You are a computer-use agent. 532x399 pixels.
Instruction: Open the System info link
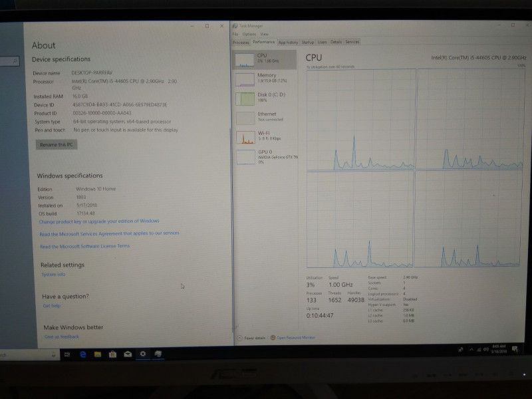(x=53, y=274)
